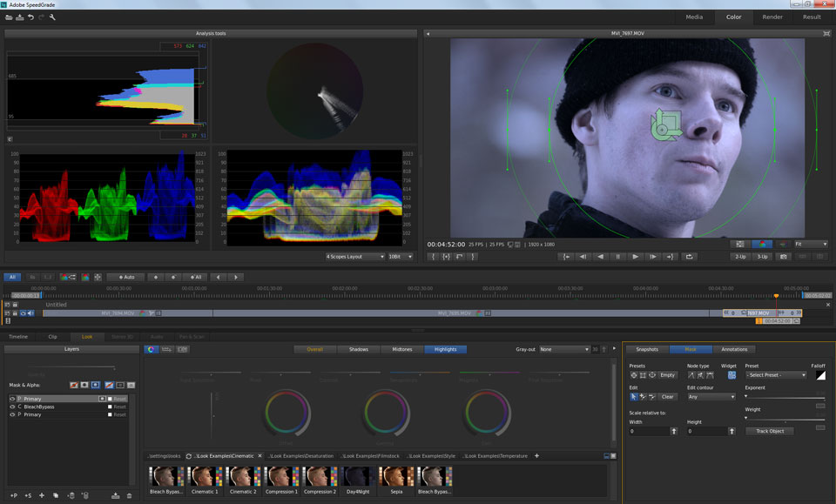Open the Edit contour dropdown
The image size is (836, 504).
tap(711, 397)
